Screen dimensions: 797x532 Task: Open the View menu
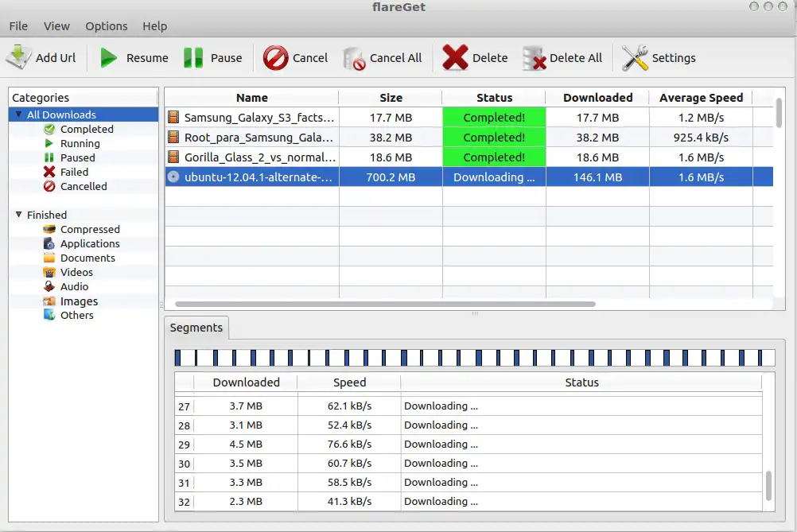(56, 26)
